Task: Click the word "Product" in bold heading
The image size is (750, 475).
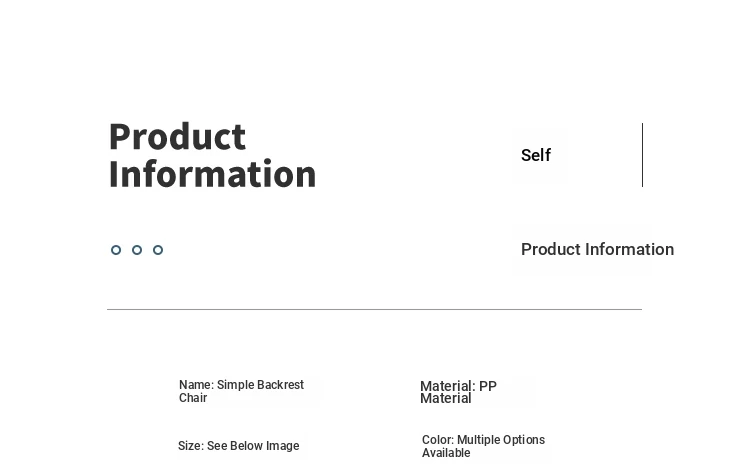Action: coord(177,136)
